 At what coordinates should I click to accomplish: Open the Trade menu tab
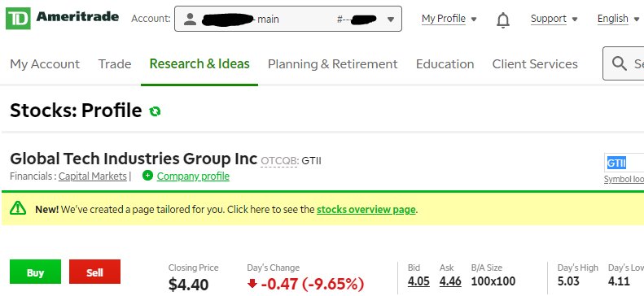115,64
